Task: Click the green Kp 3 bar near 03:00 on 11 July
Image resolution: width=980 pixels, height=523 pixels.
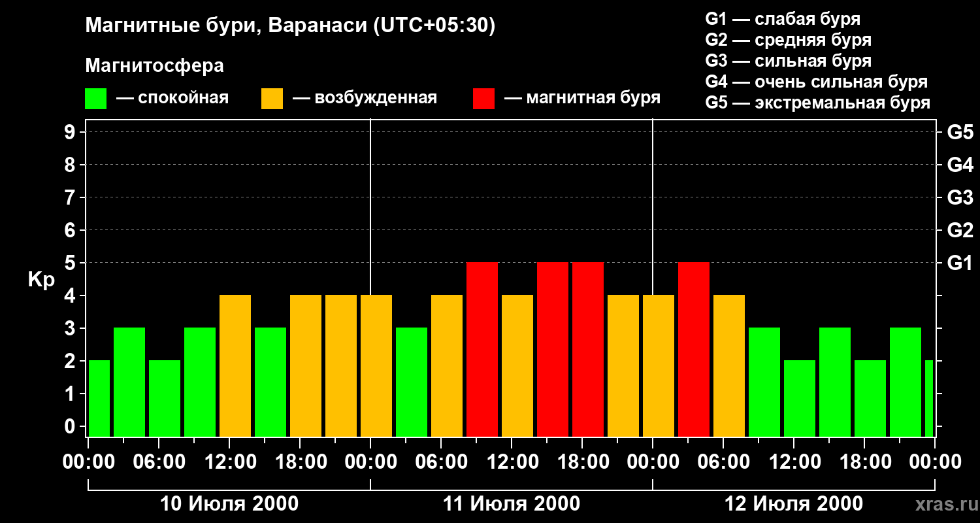Action: 412,382
